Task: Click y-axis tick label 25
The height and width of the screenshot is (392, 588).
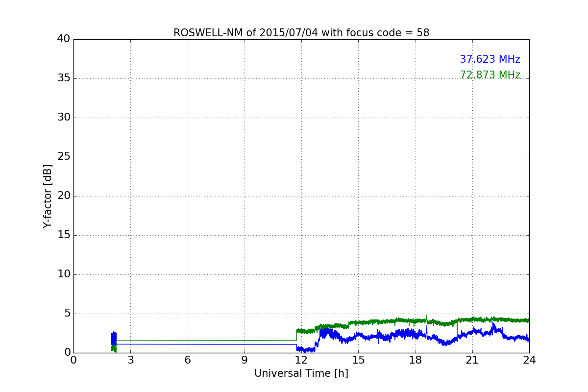Action: (64, 157)
